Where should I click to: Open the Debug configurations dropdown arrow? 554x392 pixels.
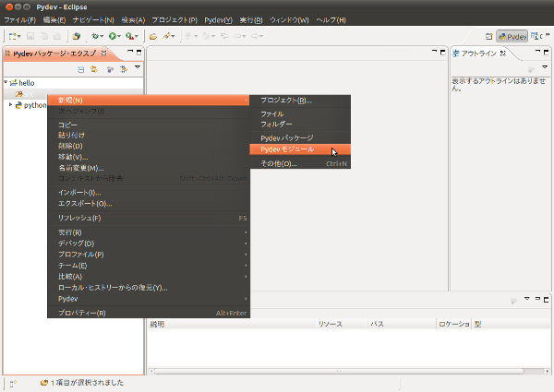coord(102,36)
